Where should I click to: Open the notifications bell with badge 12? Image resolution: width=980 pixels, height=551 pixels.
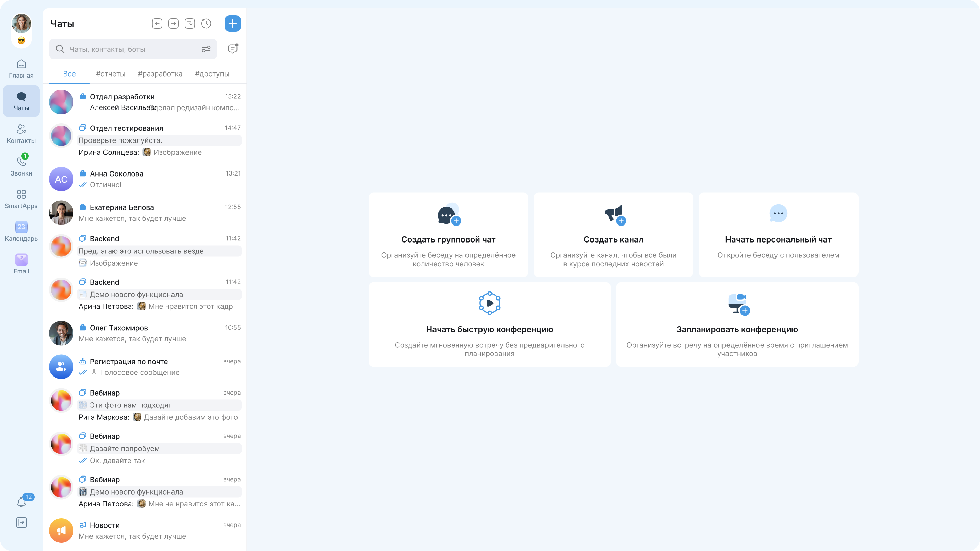[22, 502]
